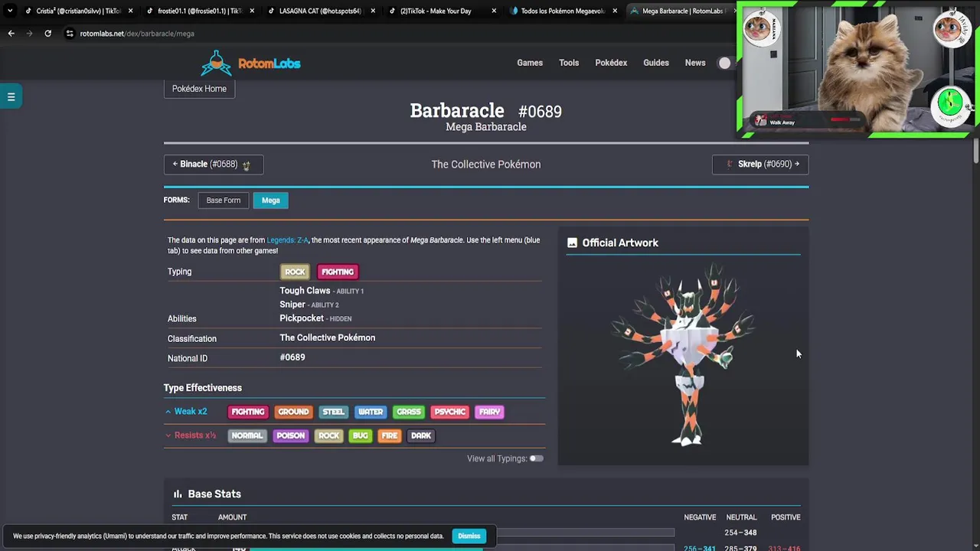View site information icon in address bar
This screenshot has width=980, height=551.
70,34
